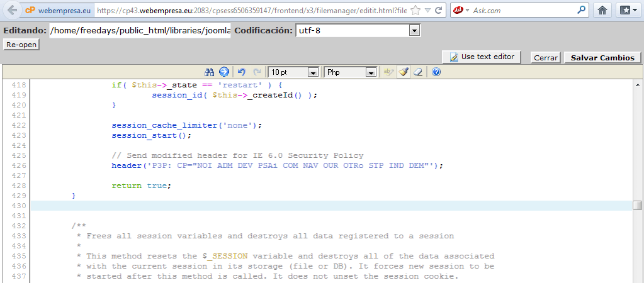Bookmark page with the star icon

click(x=415, y=11)
